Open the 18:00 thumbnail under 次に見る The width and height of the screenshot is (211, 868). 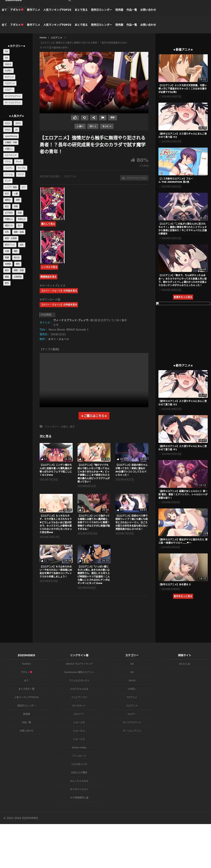(x=132, y=452)
